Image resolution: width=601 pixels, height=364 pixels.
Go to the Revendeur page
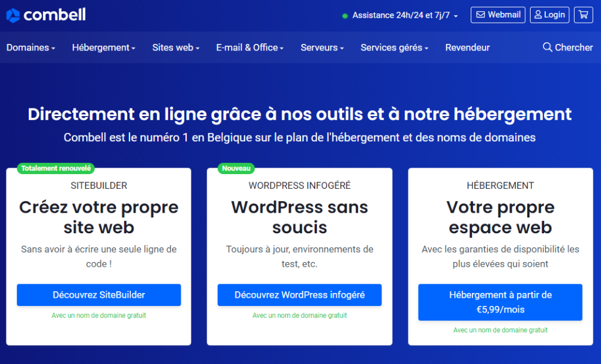coord(467,47)
